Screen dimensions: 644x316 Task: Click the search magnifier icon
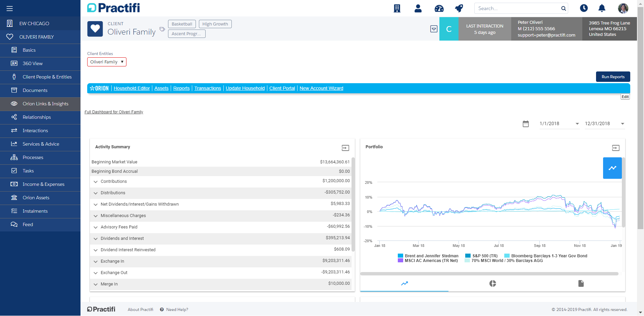click(563, 8)
